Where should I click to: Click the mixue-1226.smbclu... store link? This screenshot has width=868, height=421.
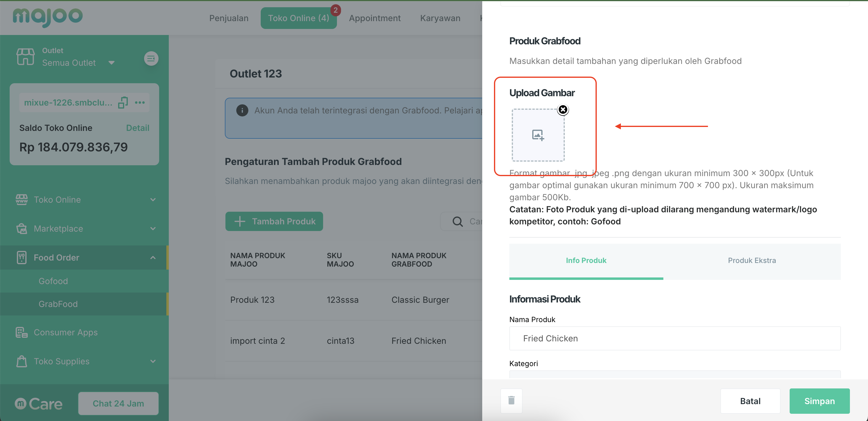point(68,103)
